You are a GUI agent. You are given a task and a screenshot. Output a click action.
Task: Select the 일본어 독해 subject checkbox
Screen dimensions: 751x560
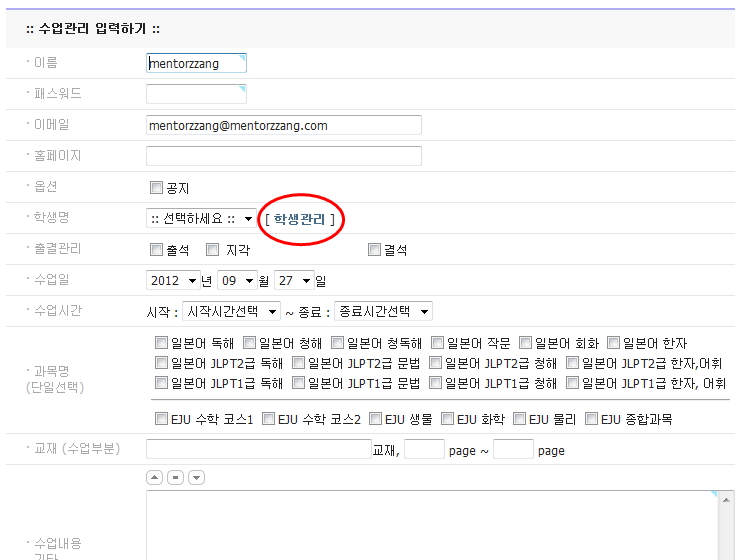162,343
